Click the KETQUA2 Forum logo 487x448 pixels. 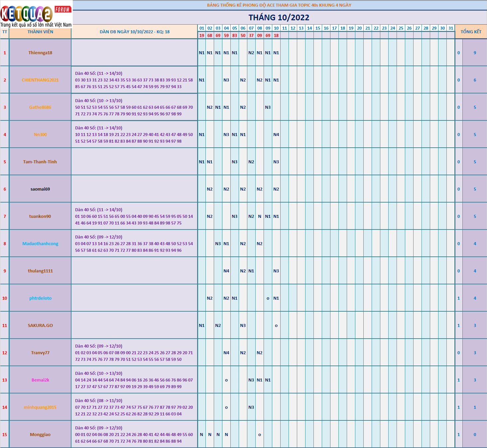tap(36, 14)
